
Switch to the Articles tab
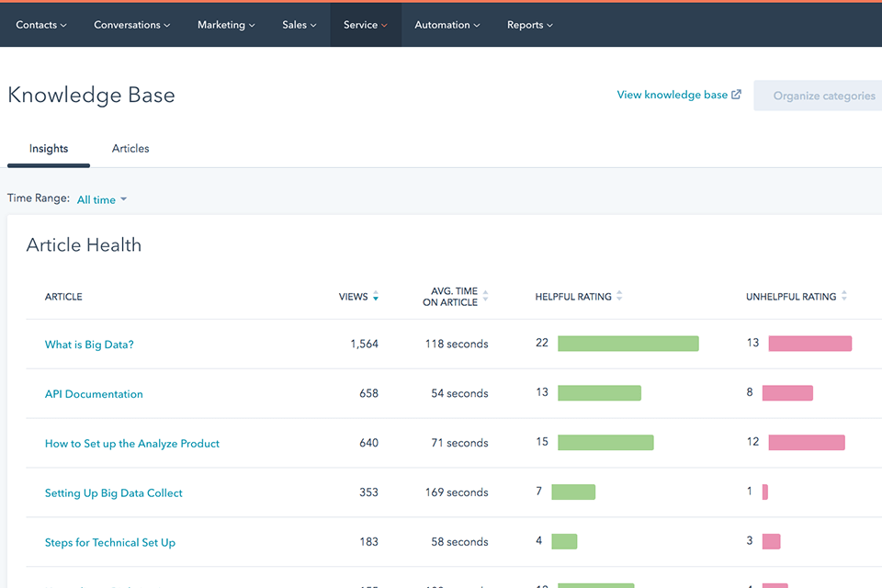(130, 148)
